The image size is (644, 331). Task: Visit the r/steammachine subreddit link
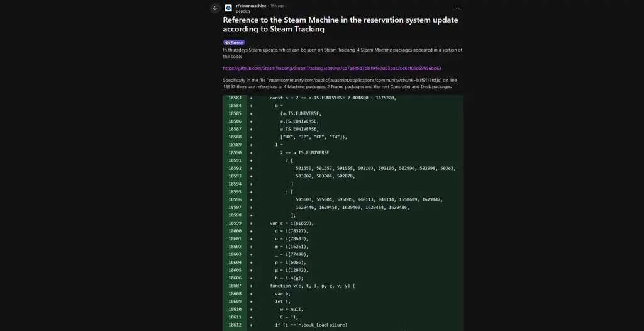(251, 6)
